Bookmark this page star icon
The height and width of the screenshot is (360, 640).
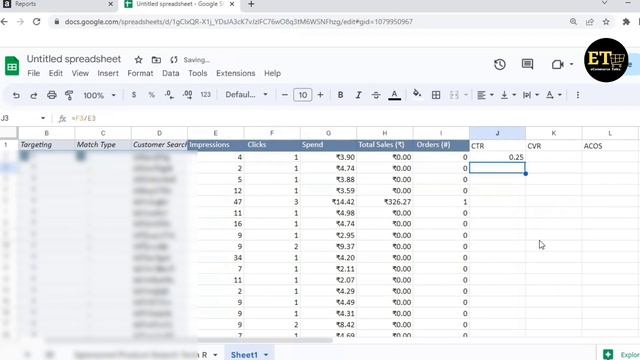click(x=606, y=22)
